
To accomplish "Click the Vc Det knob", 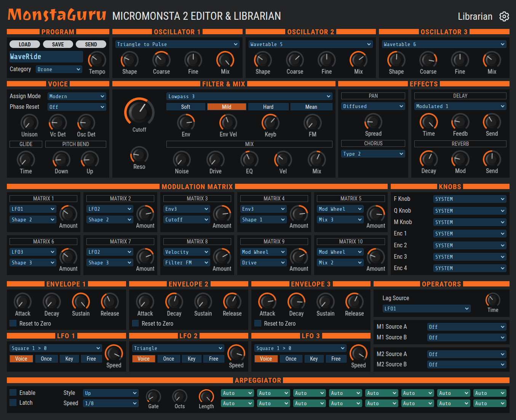I will pos(58,123).
